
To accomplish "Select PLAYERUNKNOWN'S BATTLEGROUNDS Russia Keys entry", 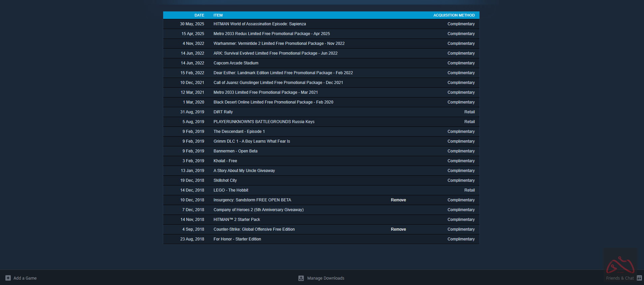I will 264,122.
